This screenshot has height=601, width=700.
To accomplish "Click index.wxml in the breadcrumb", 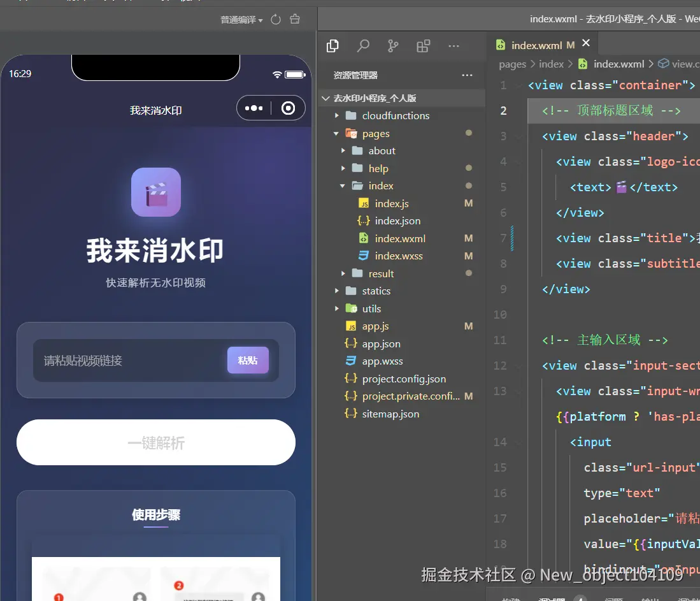I will 618,64.
